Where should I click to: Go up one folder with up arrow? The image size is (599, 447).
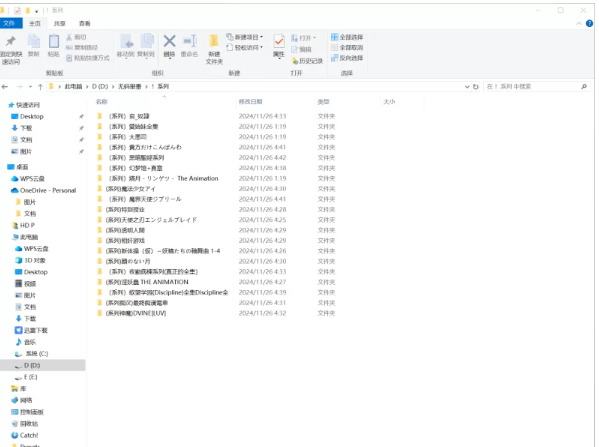[x=40, y=87]
